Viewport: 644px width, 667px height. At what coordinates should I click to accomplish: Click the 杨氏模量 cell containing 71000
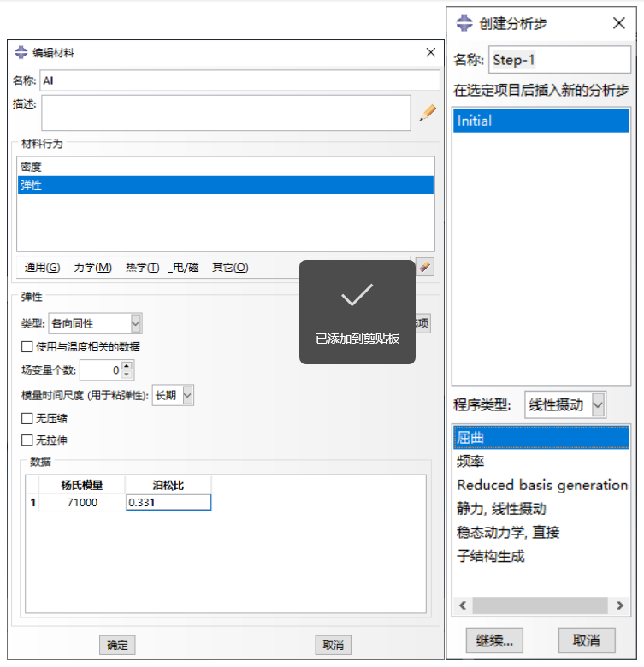tap(81, 503)
